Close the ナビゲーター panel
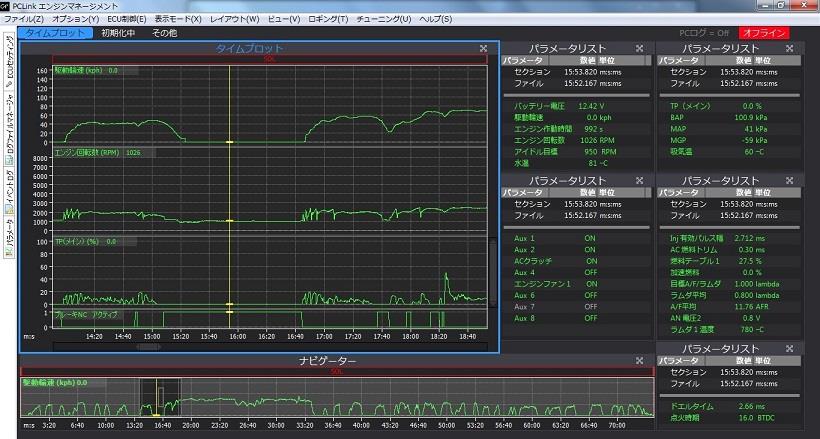Image resolution: width=820 pixels, height=439 pixels. (x=639, y=361)
